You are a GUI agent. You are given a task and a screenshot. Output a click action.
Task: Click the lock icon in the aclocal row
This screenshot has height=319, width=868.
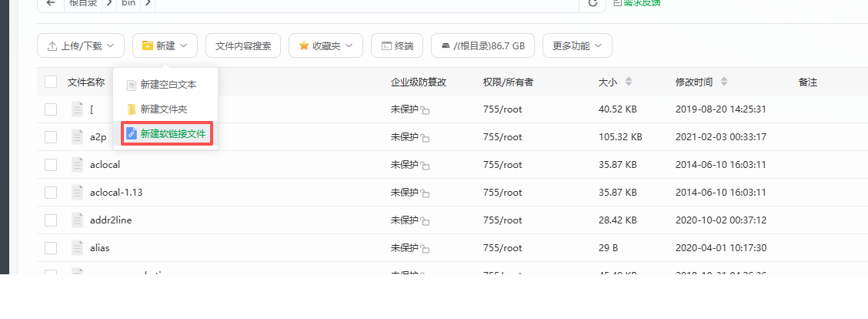click(x=425, y=166)
